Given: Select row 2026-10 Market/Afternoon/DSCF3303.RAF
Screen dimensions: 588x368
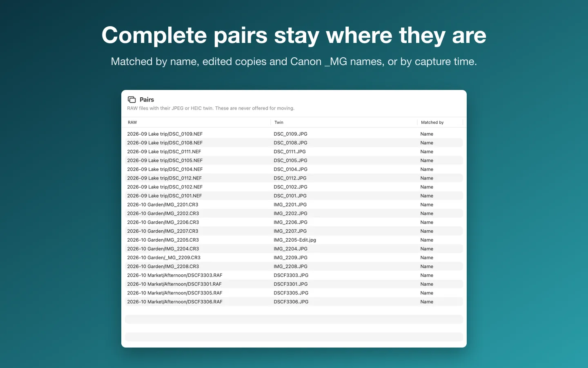Looking at the screenshot, I should [294, 275].
